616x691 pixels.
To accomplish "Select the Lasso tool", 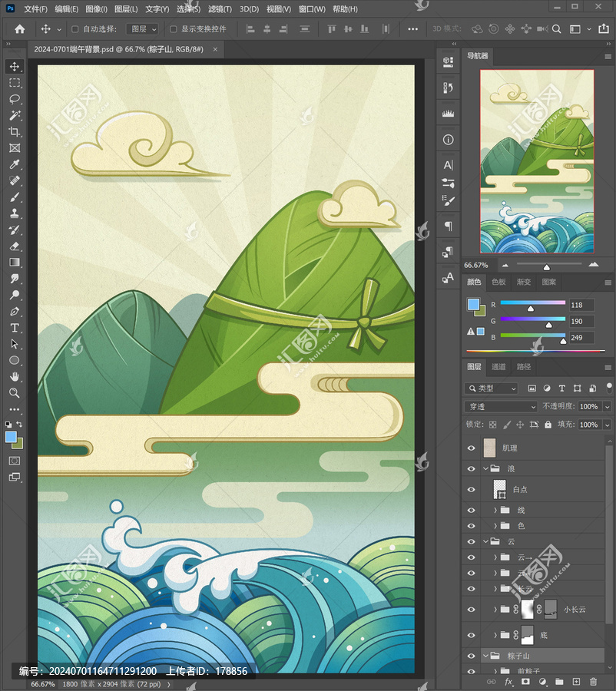I will point(15,99).
